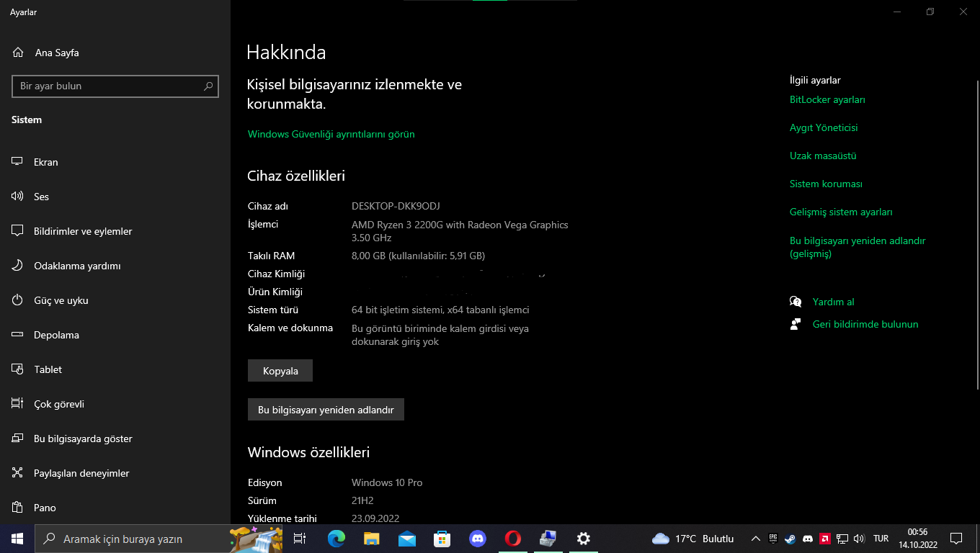Open the Tablet settings icon

(x=17, y=369)
